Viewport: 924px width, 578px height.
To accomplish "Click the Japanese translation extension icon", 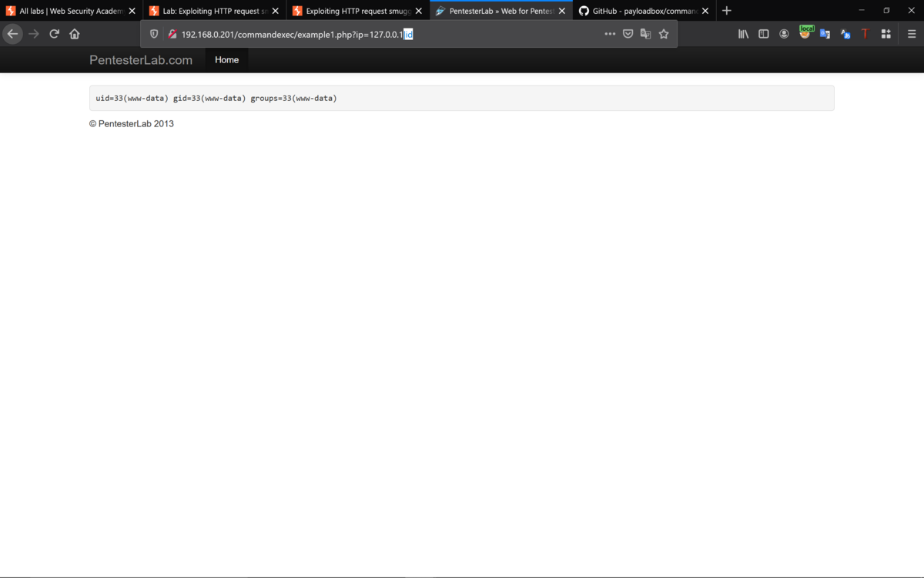I will (x=845, y=34).
